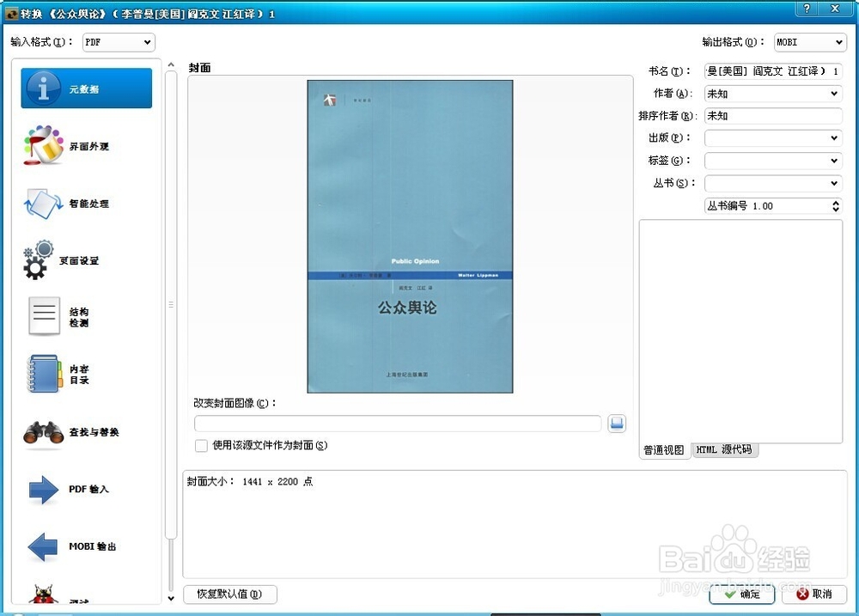This screenshot has width=859, height=616.
Task: Switch to the HTML 源代码 tab
Action: [x=723, y=449]
